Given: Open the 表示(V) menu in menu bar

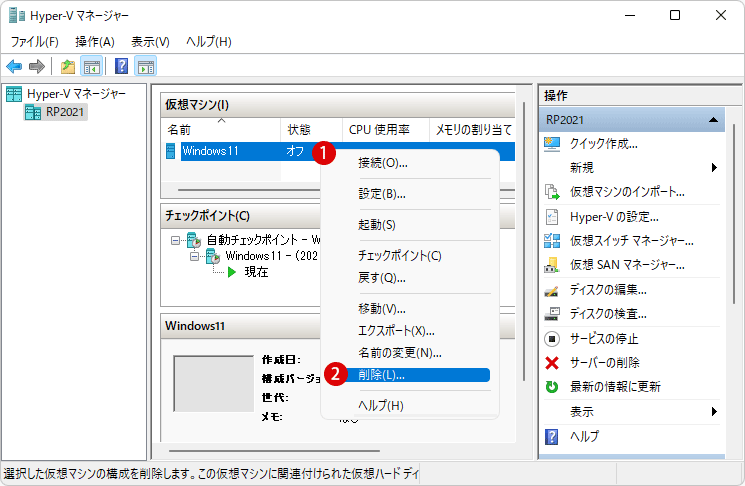Looking at the screenshot, I should pos(150,42).
